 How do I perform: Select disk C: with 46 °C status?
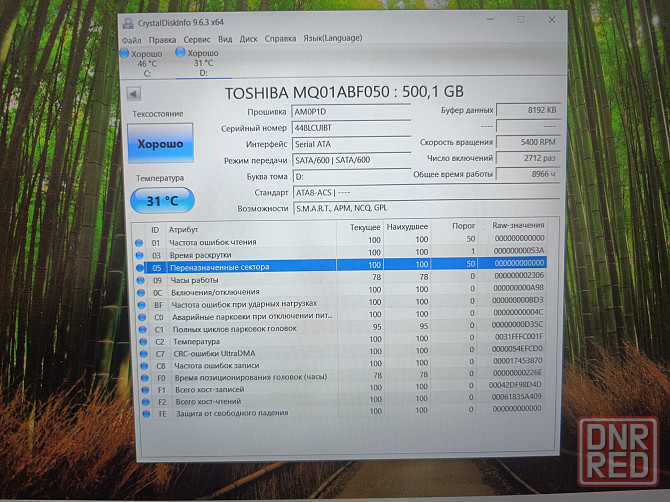tap(142, 63)
